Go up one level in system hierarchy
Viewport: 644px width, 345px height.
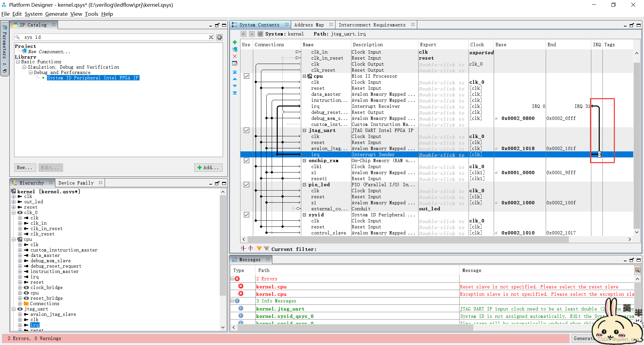(252, 34)
